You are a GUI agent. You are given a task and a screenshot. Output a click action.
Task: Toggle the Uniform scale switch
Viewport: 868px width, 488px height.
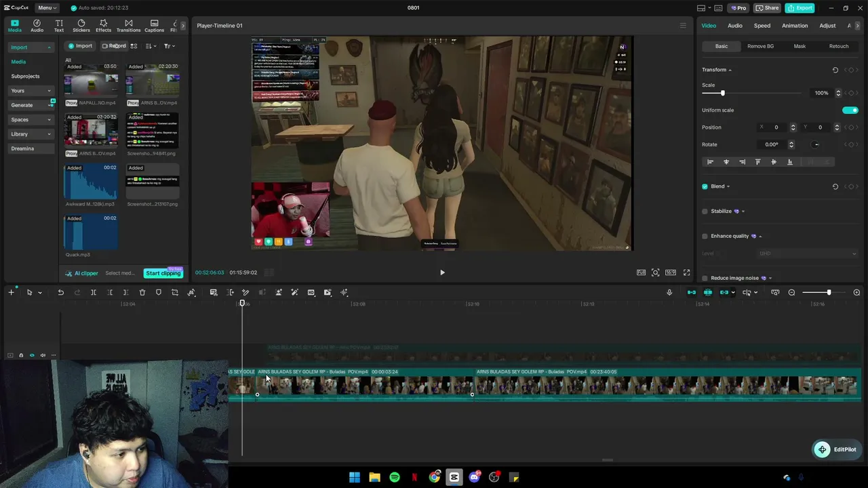click(850, 110)
